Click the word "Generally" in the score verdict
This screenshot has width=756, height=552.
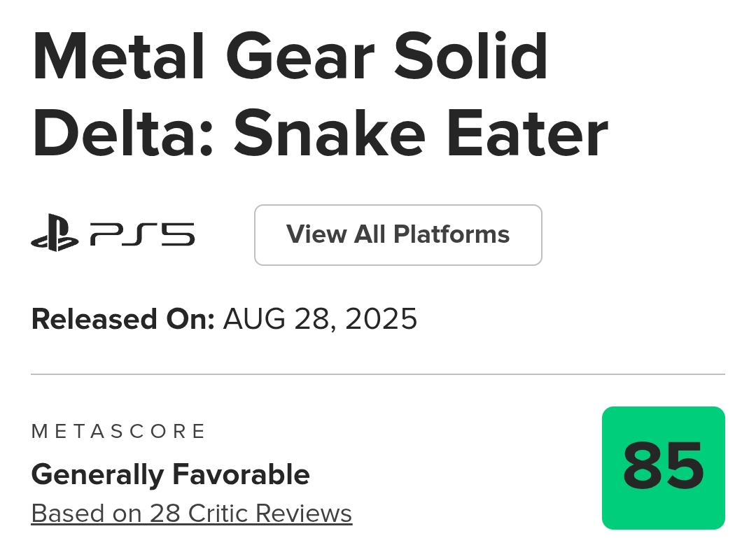(97, 475)
